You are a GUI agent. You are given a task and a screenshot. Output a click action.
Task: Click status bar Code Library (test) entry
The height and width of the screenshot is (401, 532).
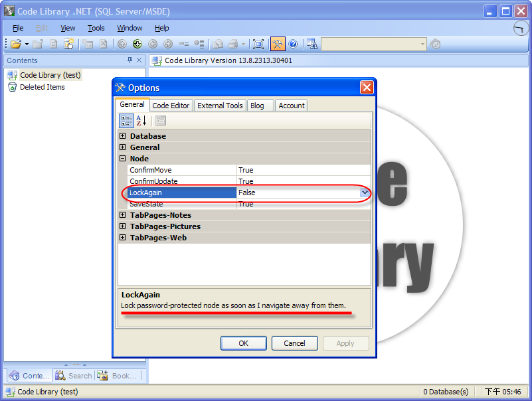tap(42, 392)
